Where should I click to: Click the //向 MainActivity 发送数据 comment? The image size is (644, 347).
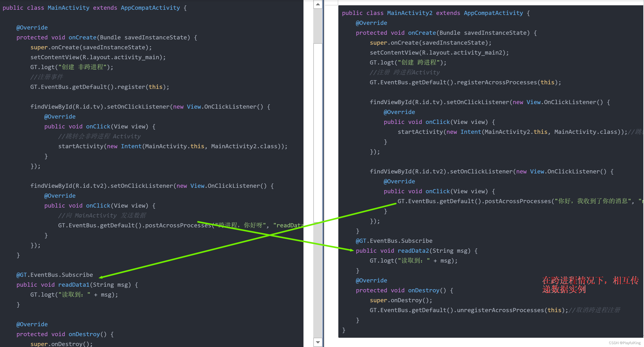point(102,216)
